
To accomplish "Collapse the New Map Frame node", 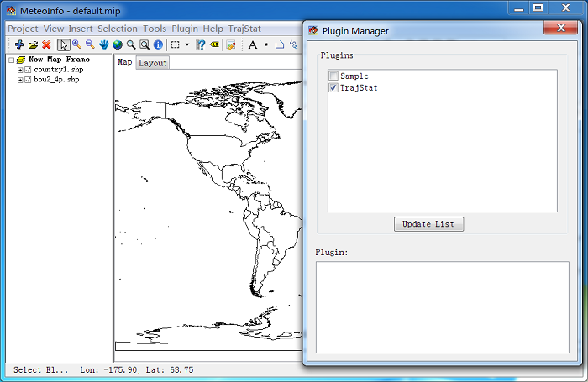I will click(11, 60).
